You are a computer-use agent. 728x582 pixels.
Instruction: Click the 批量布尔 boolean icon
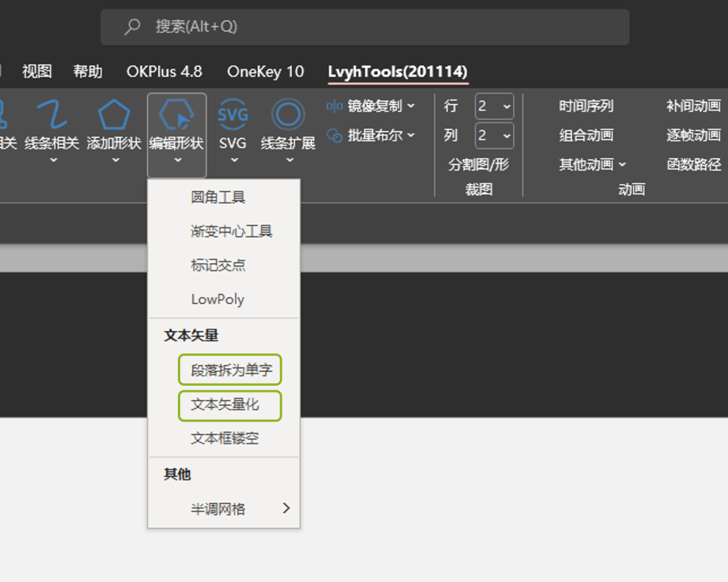(x=334, y=136)
